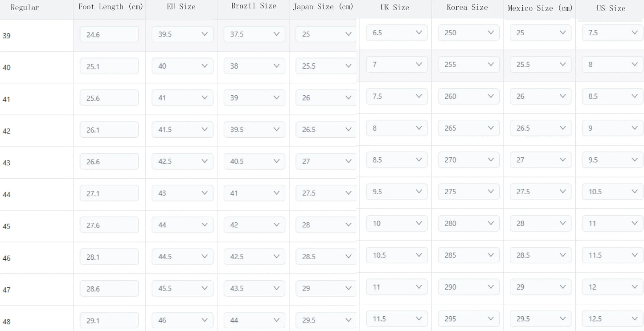
Task: Click the Foot Length 24.6 input field
Action: pos(109,34)
